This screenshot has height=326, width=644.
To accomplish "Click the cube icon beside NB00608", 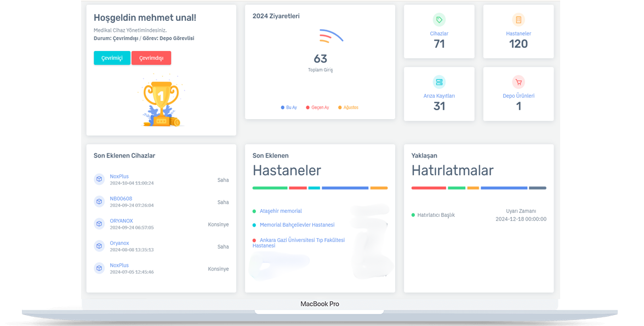I will pos(99,202).
